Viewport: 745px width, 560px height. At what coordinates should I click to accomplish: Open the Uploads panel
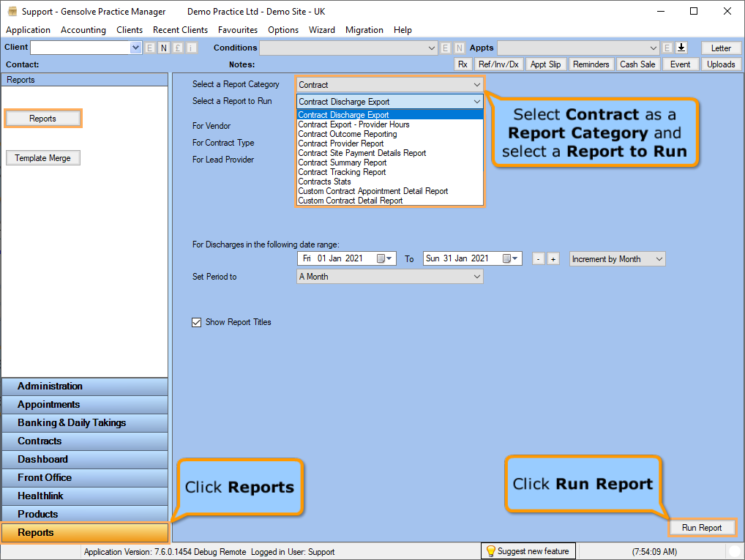point(721,64)
